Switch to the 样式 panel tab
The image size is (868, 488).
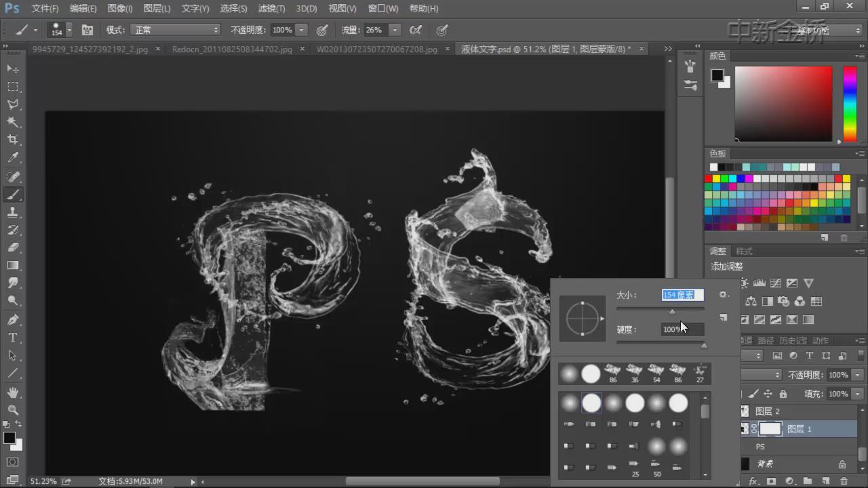[744, 251]
